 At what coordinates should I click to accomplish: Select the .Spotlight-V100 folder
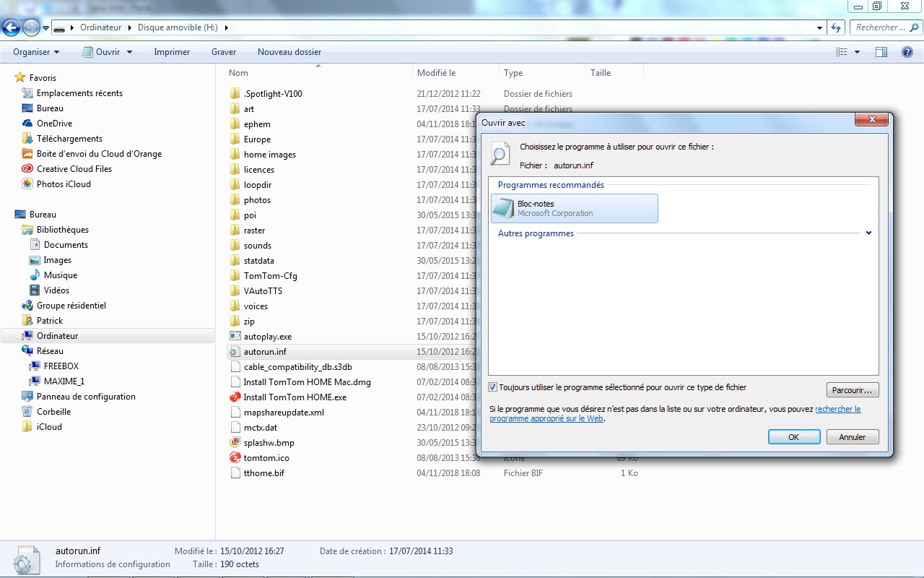pyautogui.click(x=273, y=94)
